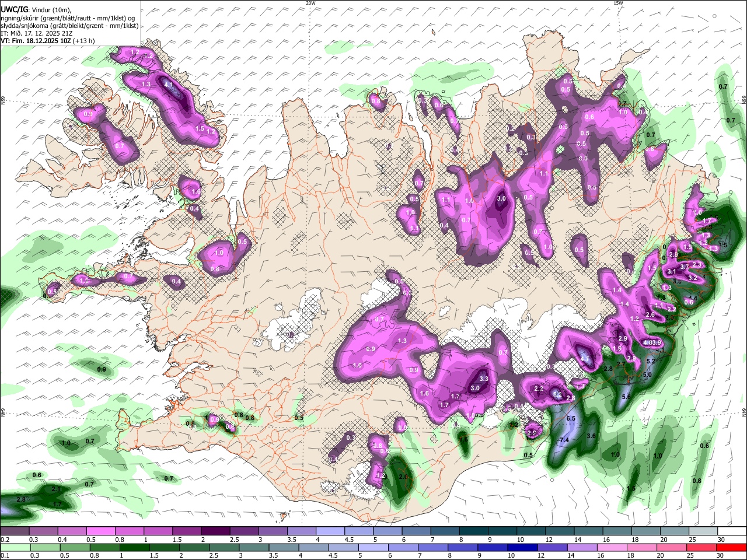Screen dimensions: 747x560
Task: Click the '3.7' value in the East Fjords
Action: (x=685, y=267)
